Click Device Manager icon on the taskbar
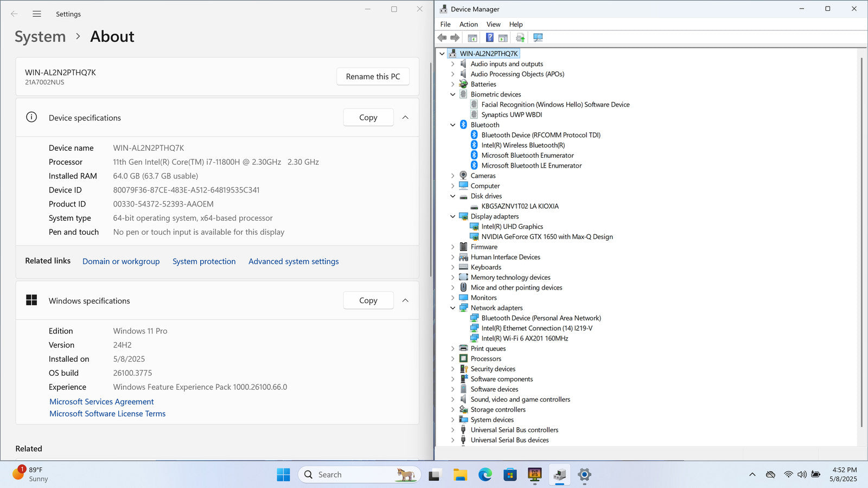 [559, 474]
